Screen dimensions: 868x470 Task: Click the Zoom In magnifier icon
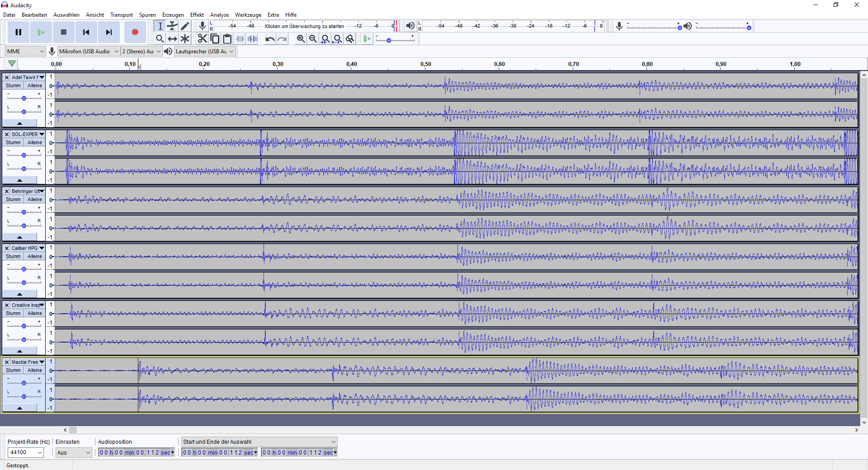pyautogui.click(x=301, y=39)
